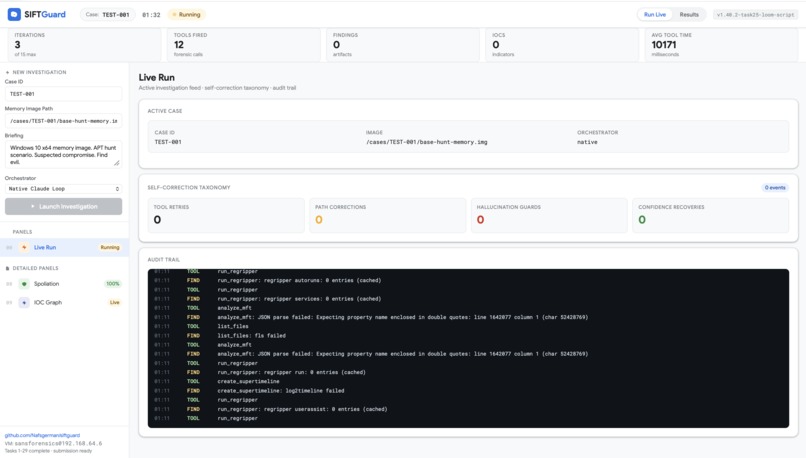The height and width of the screenshot is (458, 806).
Task: Open the github.com siftguard link
Action: 42,435
